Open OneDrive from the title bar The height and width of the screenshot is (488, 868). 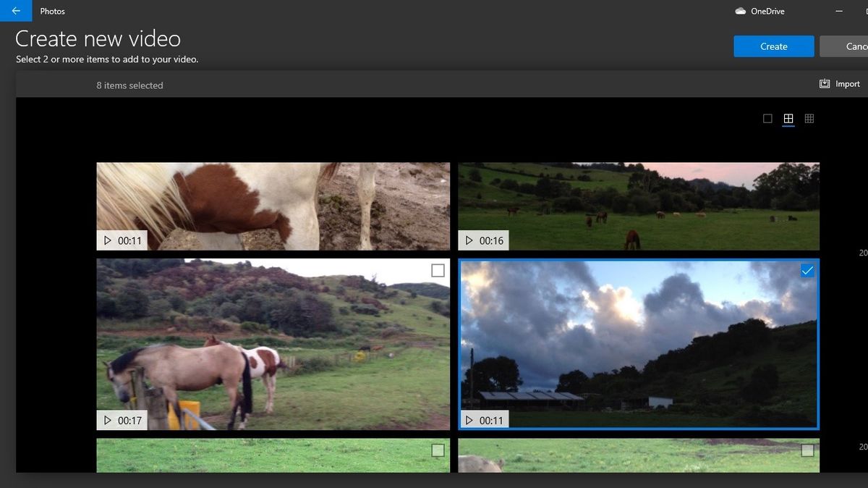pyautogui.click(x=760, y=11)
